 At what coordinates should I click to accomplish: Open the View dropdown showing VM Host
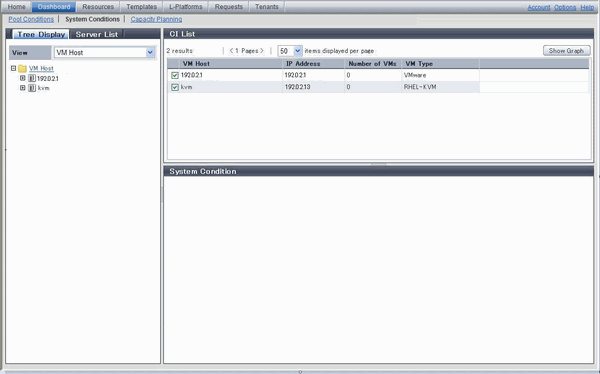point(104,52)
